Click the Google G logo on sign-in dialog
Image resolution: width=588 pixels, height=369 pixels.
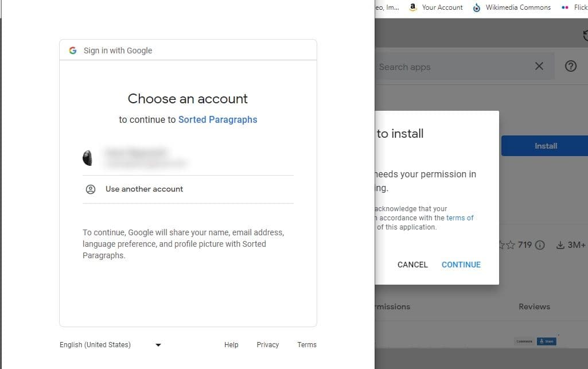coord(72,51)
